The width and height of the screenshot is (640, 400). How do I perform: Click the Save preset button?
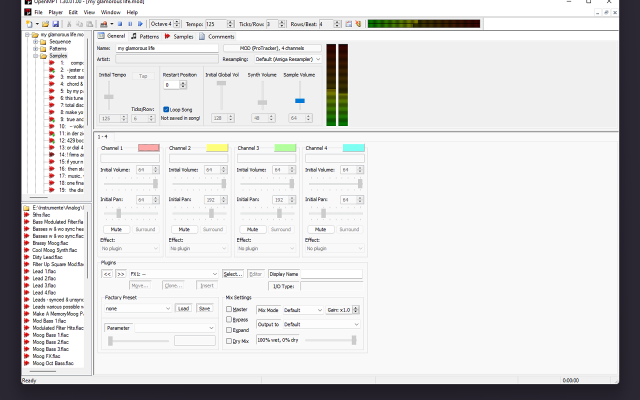coord(204,308)
